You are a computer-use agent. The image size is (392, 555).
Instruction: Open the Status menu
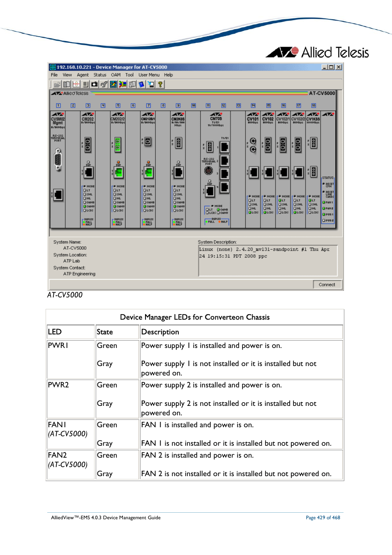click(x=100, y=75)
